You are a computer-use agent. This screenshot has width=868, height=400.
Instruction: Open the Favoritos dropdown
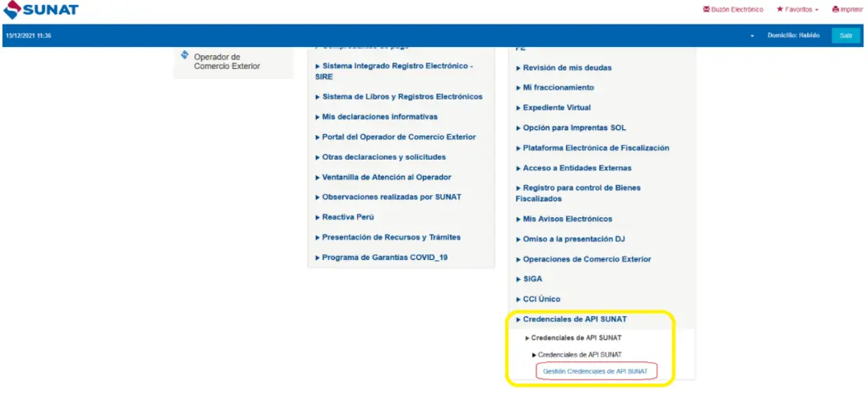coord(797,10)
